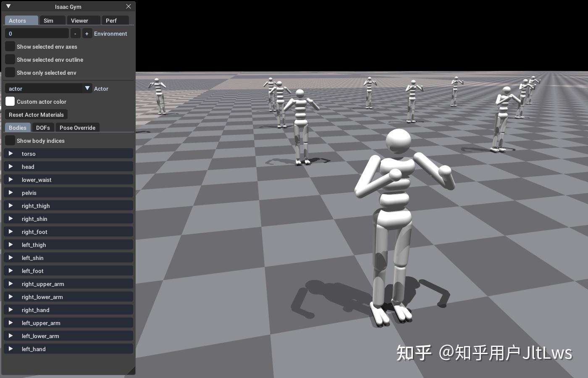Click Reset Actor Materials button

tap(36, 115)
